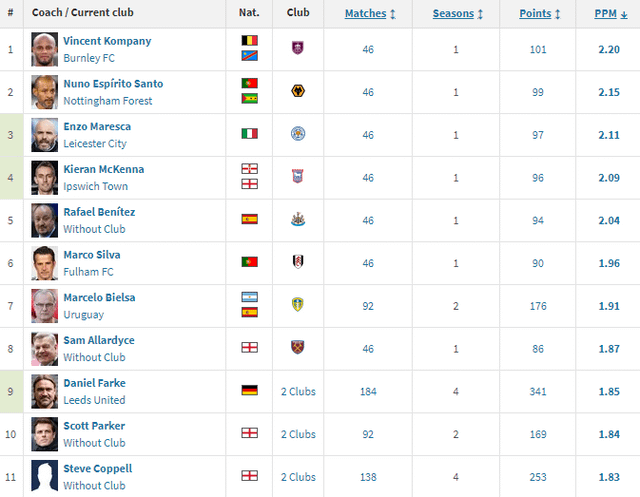Sort table by Matches column

pyautogui.click(x=370, y=14)
